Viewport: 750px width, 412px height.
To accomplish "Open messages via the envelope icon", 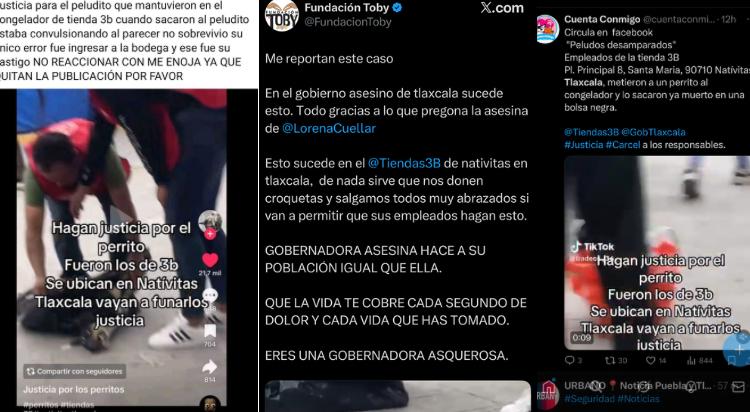I will point(739,386).
